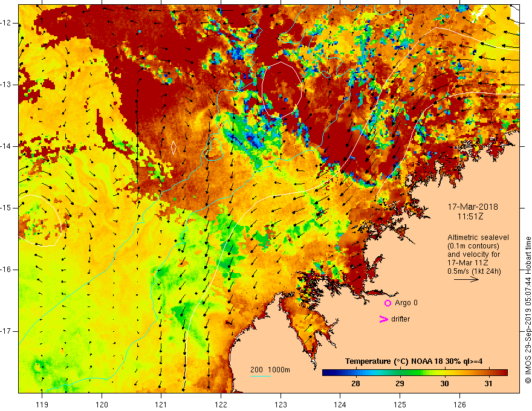Click latitude axis label '-12'
Screen dimensions: 532x411
tap(6, 23)
